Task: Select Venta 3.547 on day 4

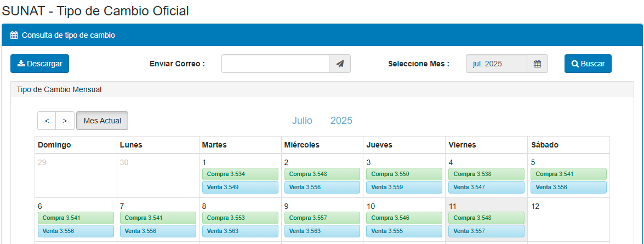Action: 487,188
